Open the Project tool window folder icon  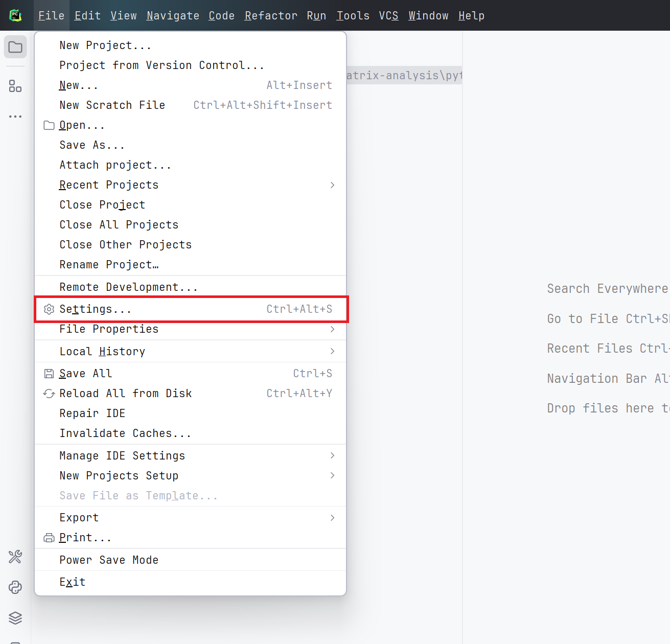click(15, 47)
